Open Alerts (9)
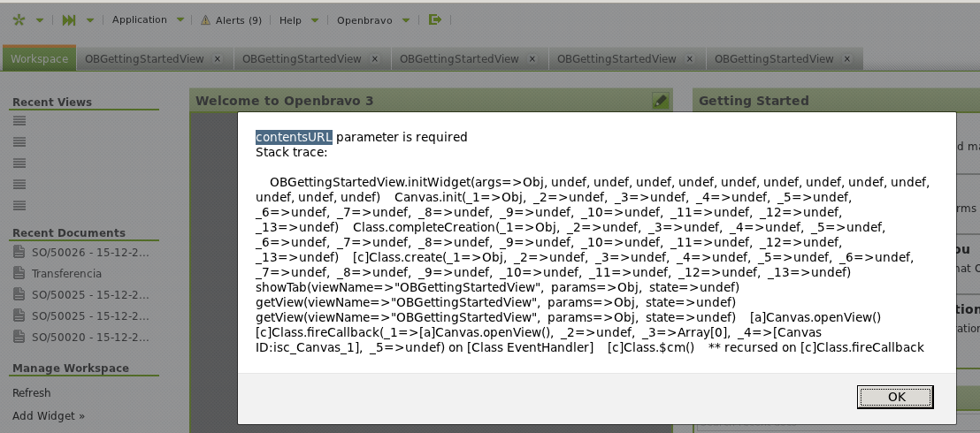 pyautogui.click(x=238, y=20)
